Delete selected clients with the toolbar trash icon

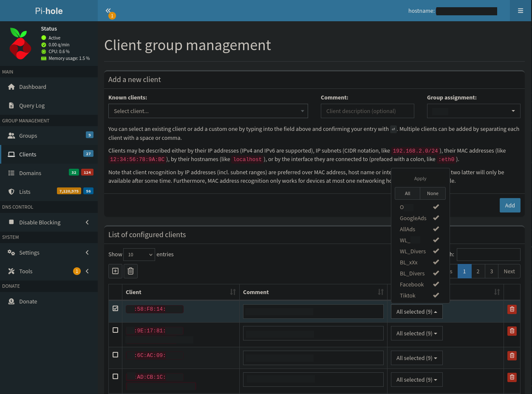130,271
